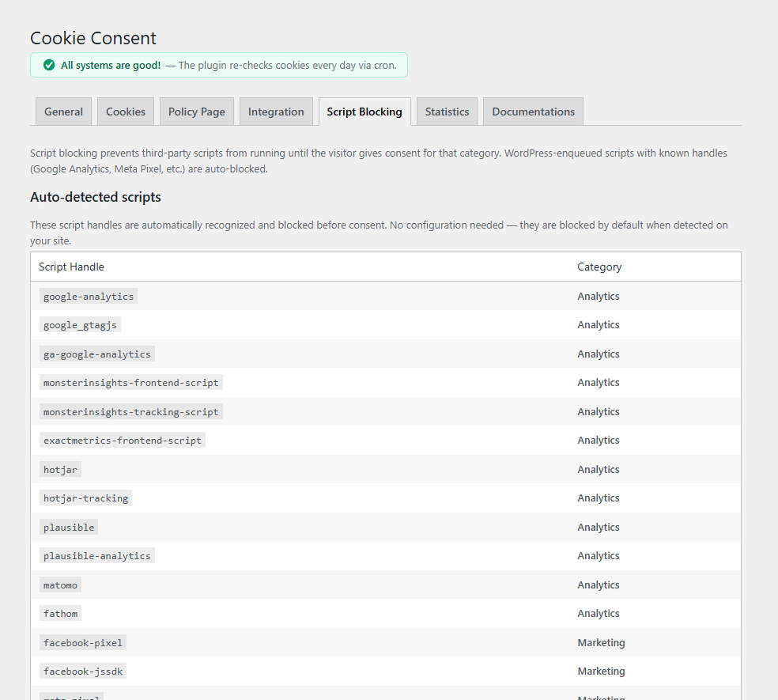Select the fathom script handle
Viewport: 778px width, 700px height.
60,613
